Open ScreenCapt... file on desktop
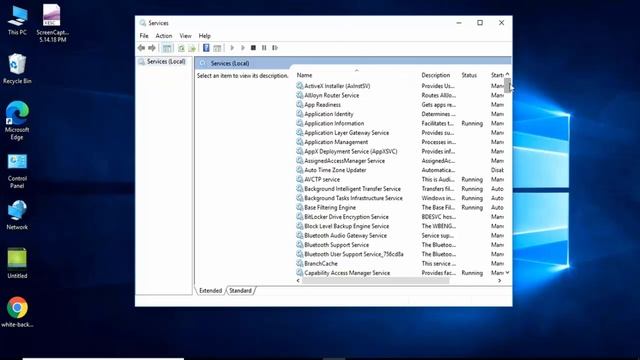Screen dimensions: 640x360 52,23
